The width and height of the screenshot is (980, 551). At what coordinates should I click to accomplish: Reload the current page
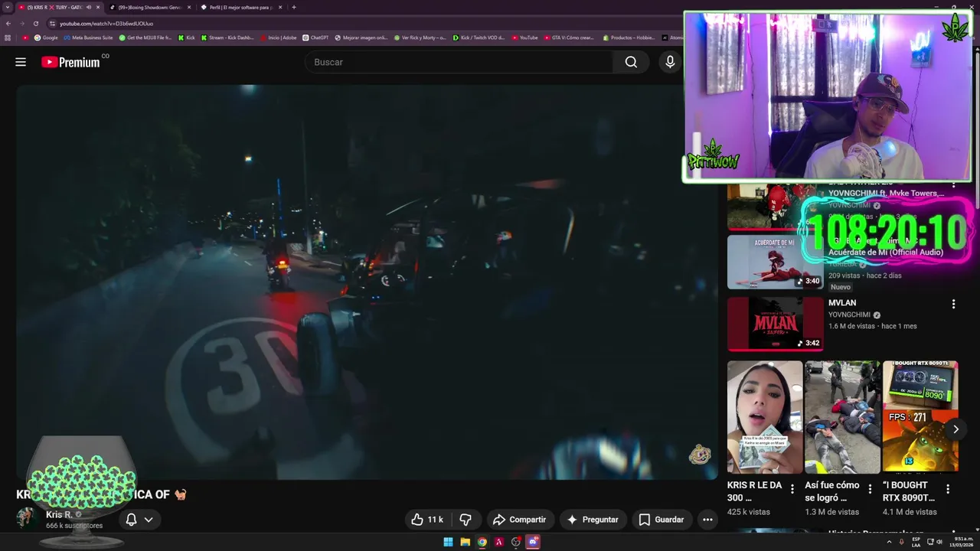[x=35, y=24]
